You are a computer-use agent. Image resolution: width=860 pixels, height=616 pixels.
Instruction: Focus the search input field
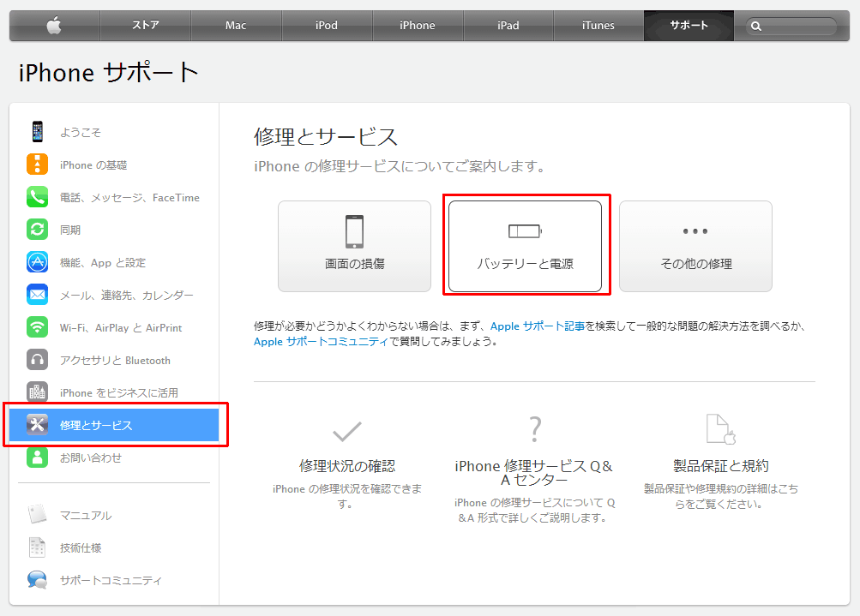(791, 26)
